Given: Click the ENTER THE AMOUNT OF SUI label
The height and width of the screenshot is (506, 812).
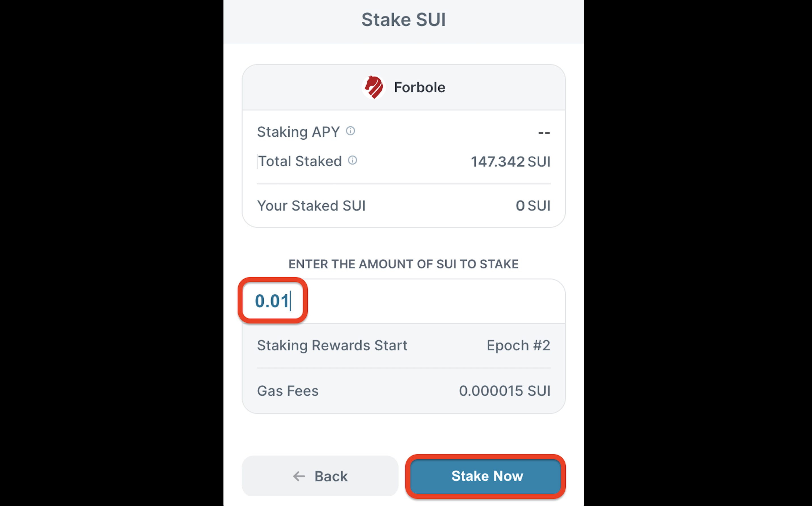Looking at the screenshot, I should pyautogui.click(x=403, y=264).
